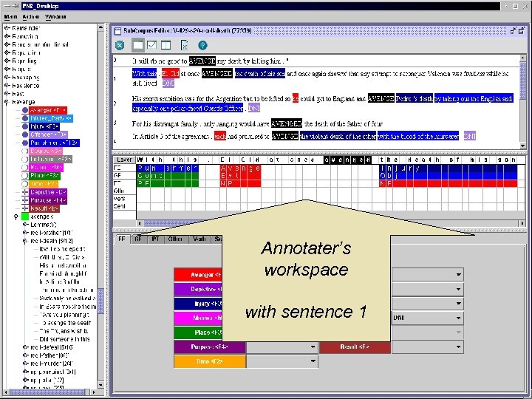Click the sentence starting 'For his distraught family'

pyautogui.click(x=258, y=123)
